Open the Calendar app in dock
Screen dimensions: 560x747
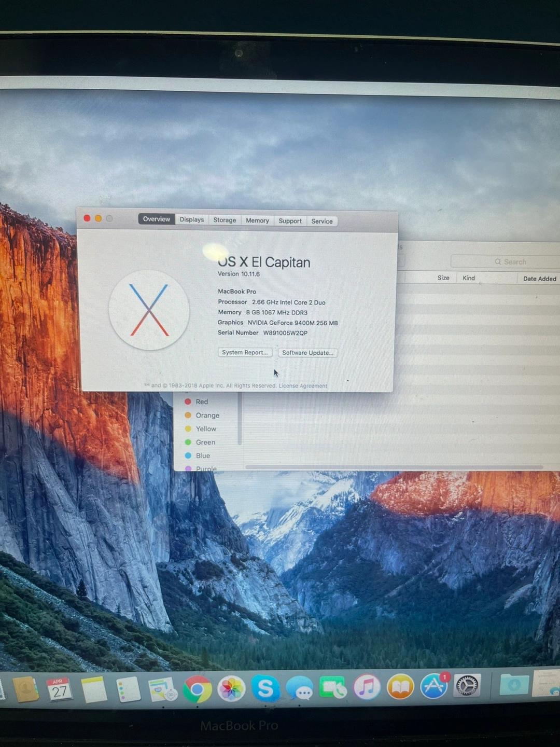[59, 690]
